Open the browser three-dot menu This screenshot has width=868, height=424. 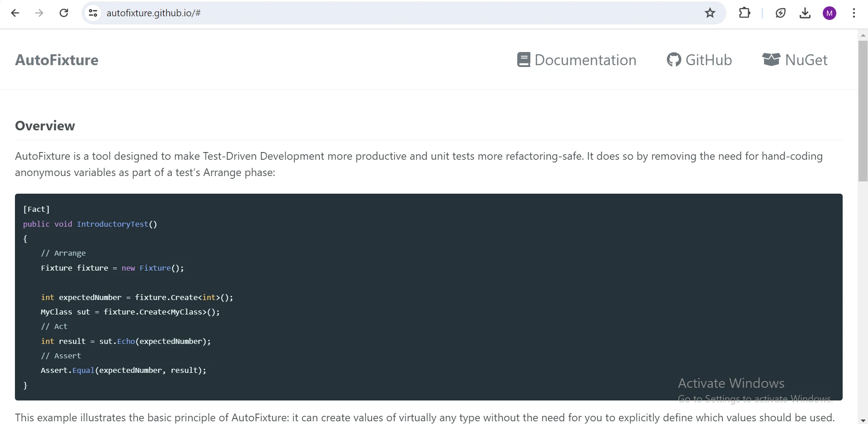click(x=854, y=13)
